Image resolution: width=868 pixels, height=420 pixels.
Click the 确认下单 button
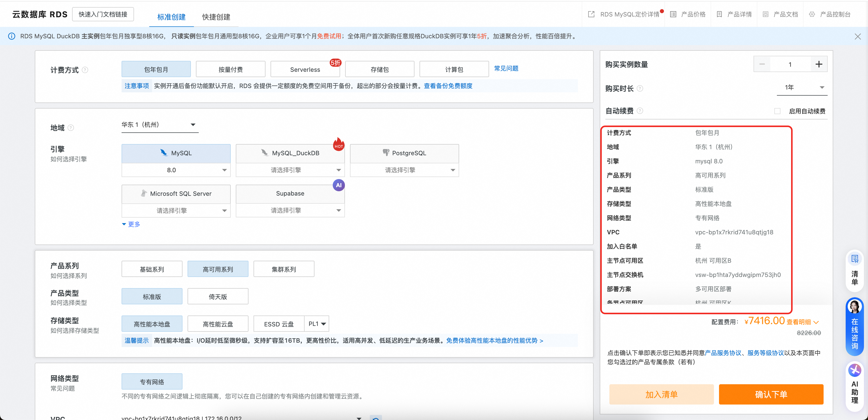click(771, 394)
